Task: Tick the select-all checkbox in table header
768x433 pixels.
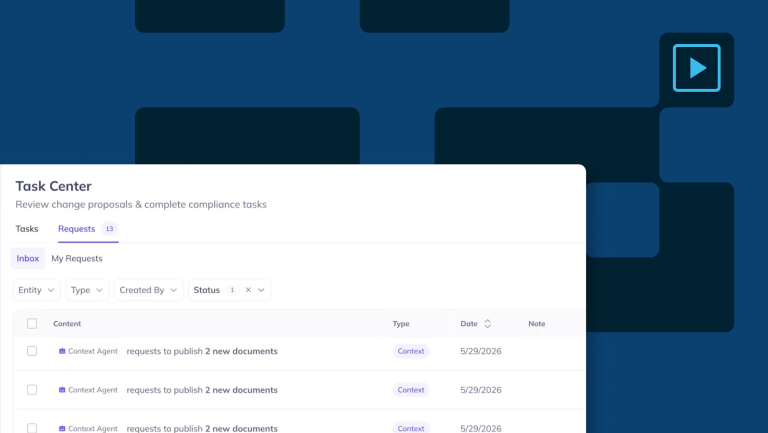Action: pos(32,324)
